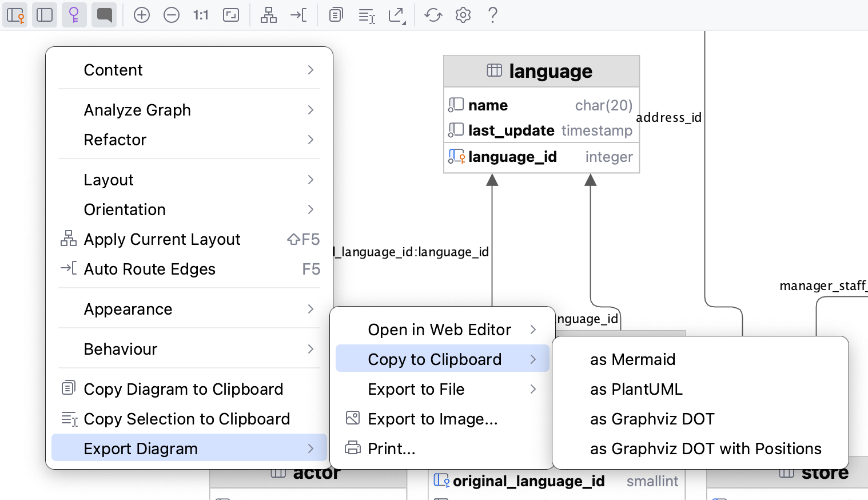This screenshot has width=868, height=500.
Task: Toggle comments display with the speech bubble icon
Action: (x=104, y=15)
